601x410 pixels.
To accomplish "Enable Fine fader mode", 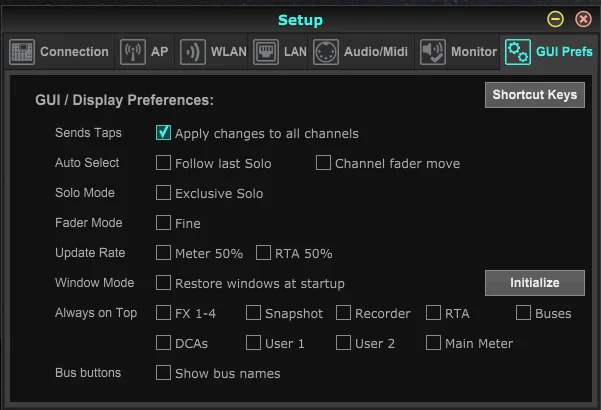I will click(x=163, y=222).
